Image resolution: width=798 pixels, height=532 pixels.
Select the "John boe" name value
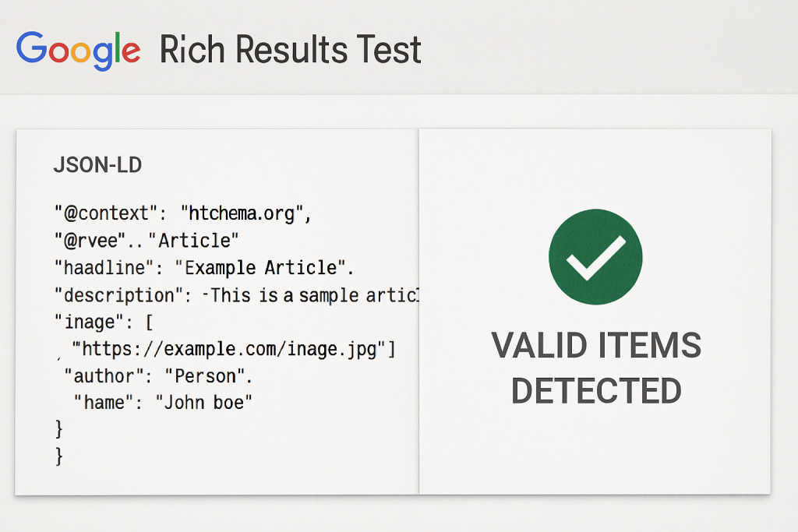(205, 403)
